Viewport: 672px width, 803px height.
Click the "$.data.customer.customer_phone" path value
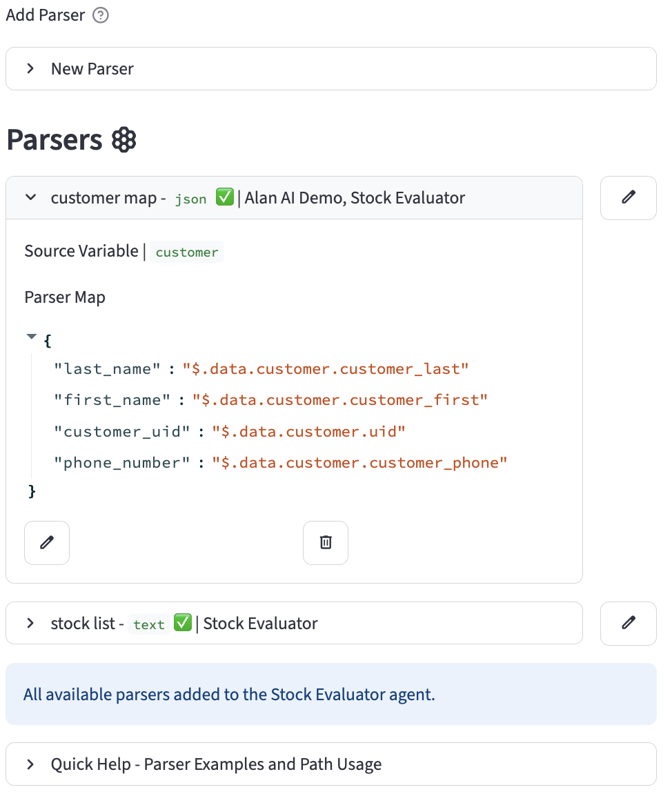[x=359, y=463]
